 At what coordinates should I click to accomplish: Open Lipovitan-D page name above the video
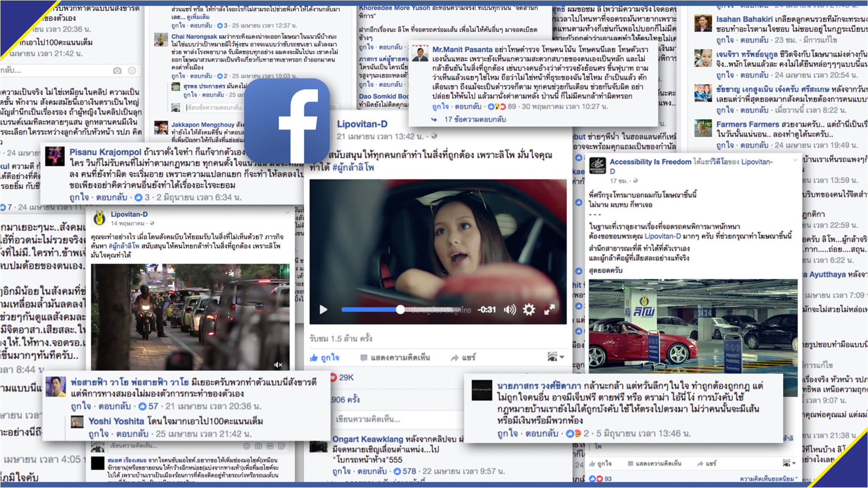(x=362, y=124)
